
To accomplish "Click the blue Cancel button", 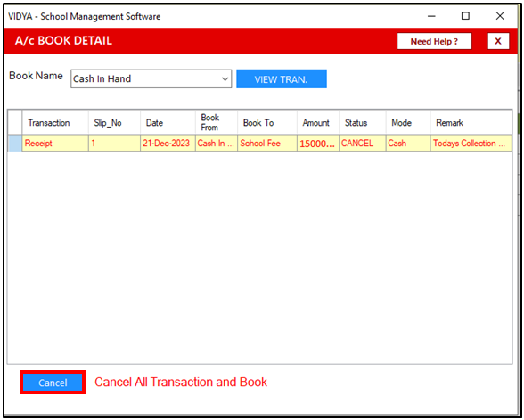I will tap(53, 383).
